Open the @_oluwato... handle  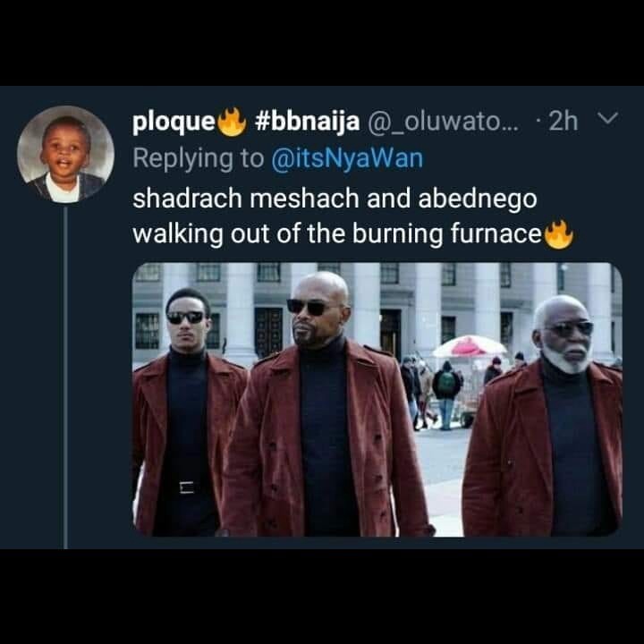point(443,122)
